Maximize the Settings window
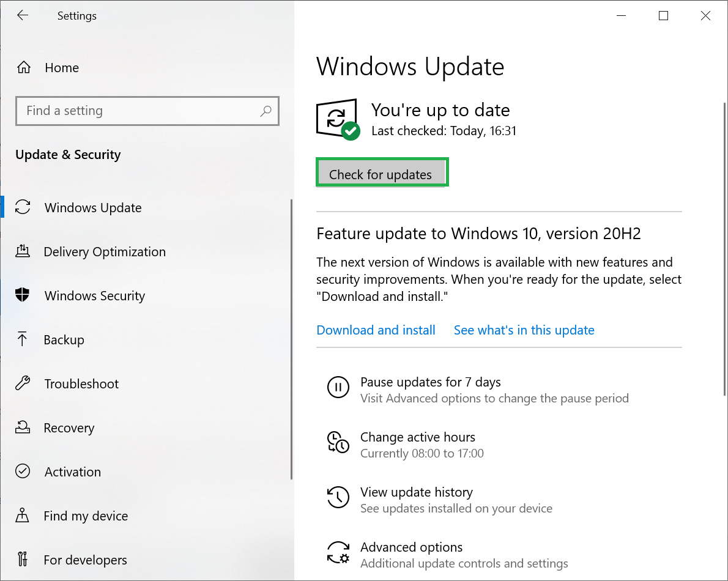This screenshot has width=728, height=581. point(664,16)
